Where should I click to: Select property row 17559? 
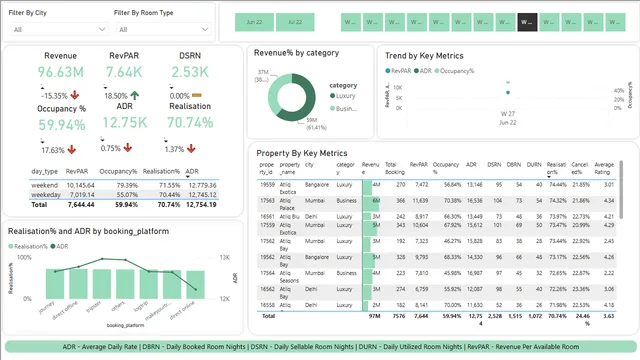coord(436,229)
